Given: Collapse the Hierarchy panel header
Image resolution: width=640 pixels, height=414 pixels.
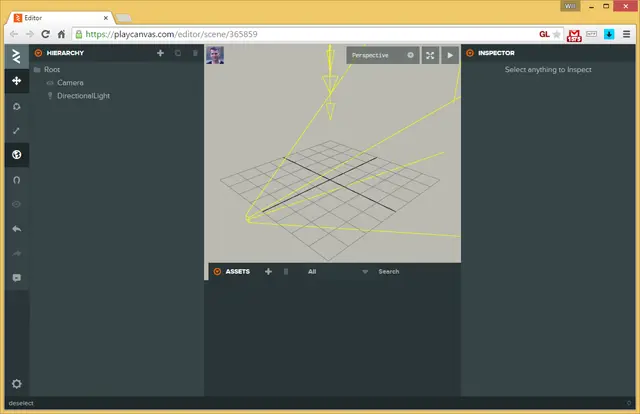Looking at the screenshot, I should coord(38,53).
